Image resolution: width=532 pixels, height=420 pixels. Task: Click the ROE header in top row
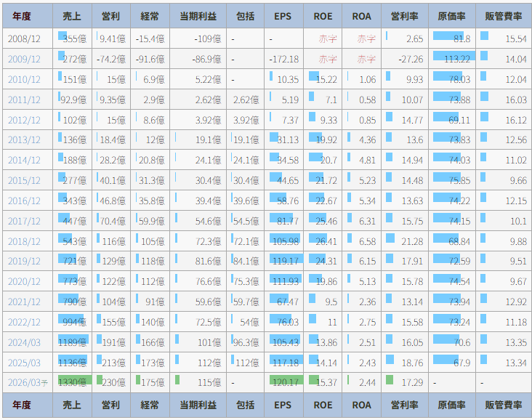tap(323, 15)
